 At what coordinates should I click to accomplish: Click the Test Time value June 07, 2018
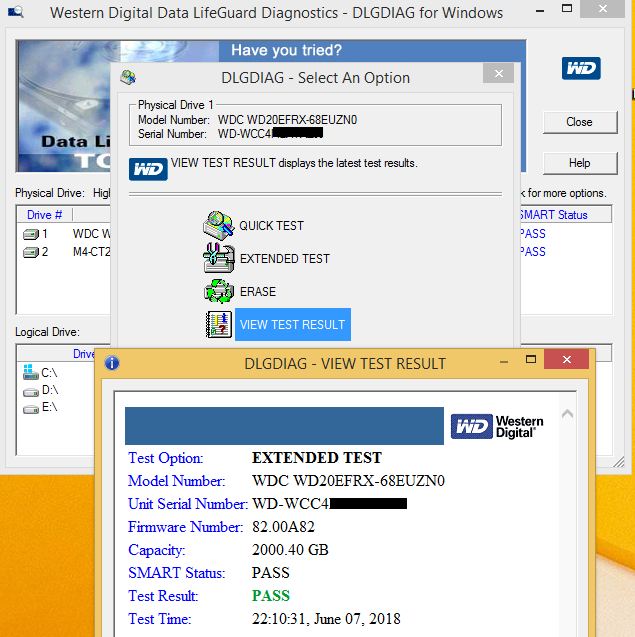coord(326,619)
